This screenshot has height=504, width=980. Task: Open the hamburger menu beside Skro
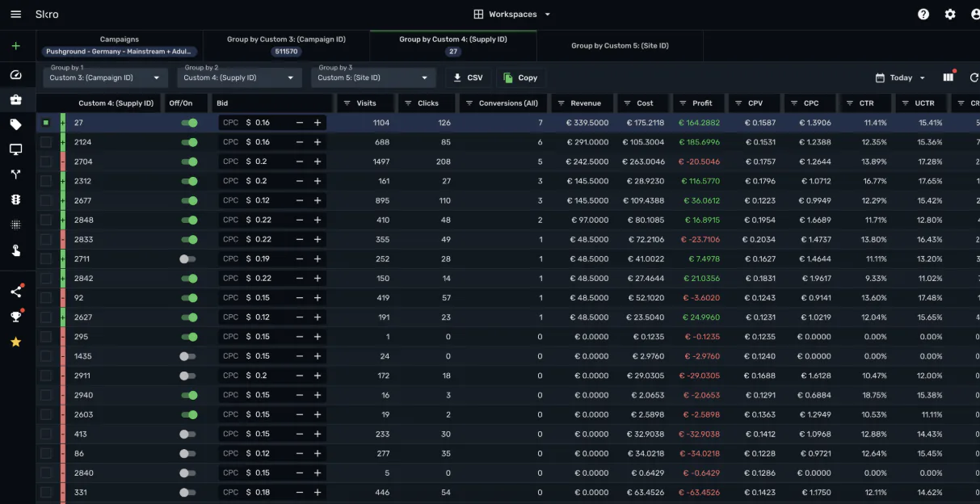pos(15,15)
